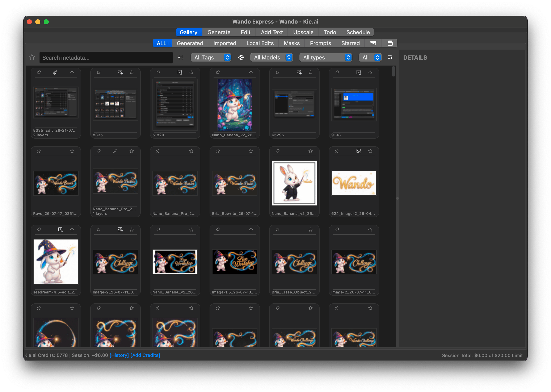
Task: Star the 624_Image-2 image
Action: point(370,151)
